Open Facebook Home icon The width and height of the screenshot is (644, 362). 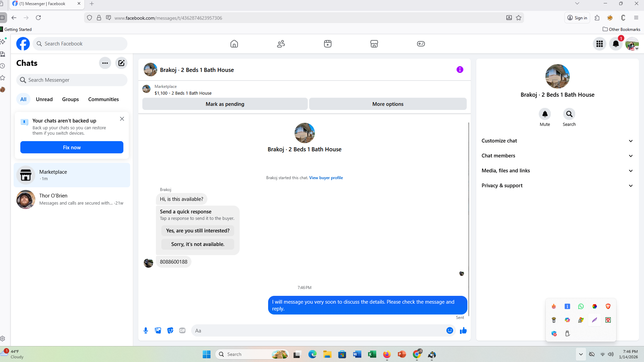point(234,44)
